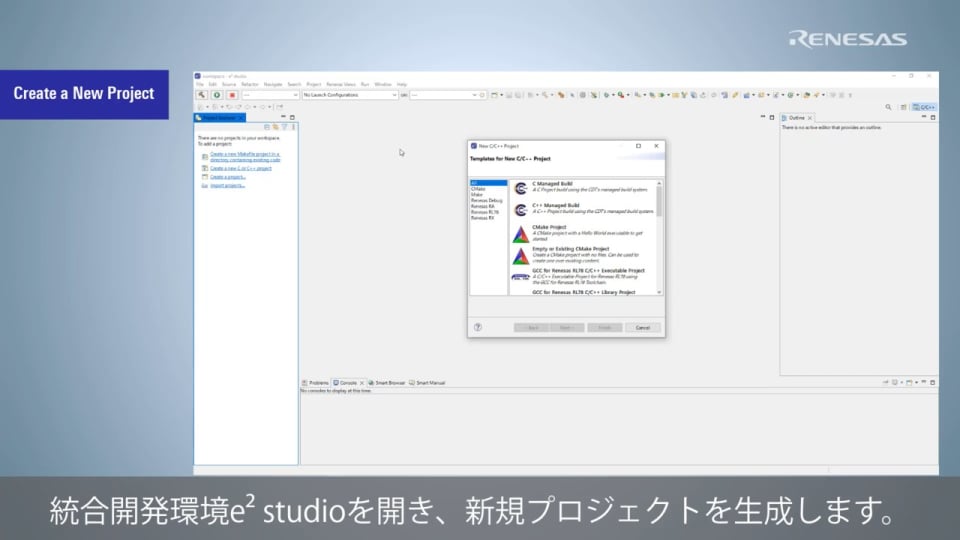Switch to the C/C++ perspective
Viewport: 960px width, 540px height.
tap(924, 107)
